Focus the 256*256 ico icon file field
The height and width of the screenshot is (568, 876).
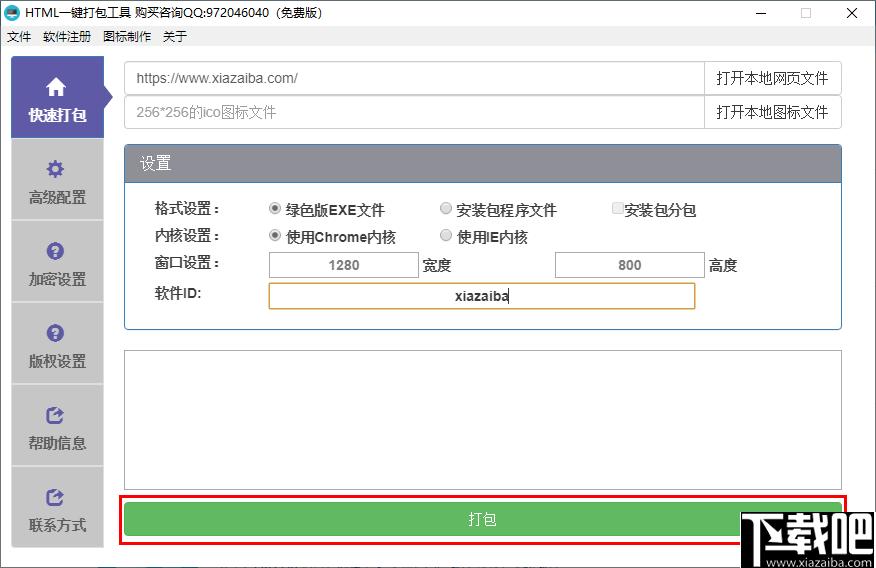tap(414, 112)
